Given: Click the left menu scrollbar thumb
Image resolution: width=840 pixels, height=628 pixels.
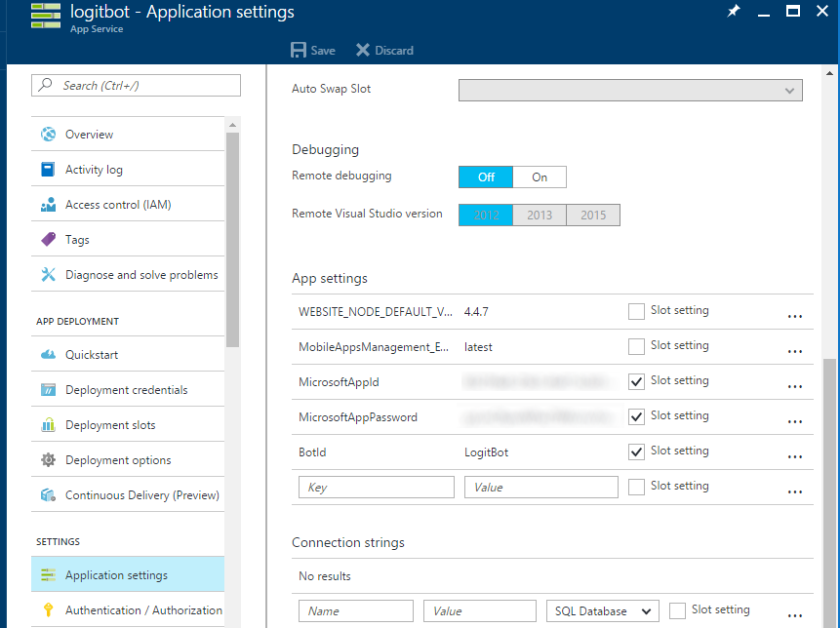Looking at the screenshot, I should click(x=232, y=239).
